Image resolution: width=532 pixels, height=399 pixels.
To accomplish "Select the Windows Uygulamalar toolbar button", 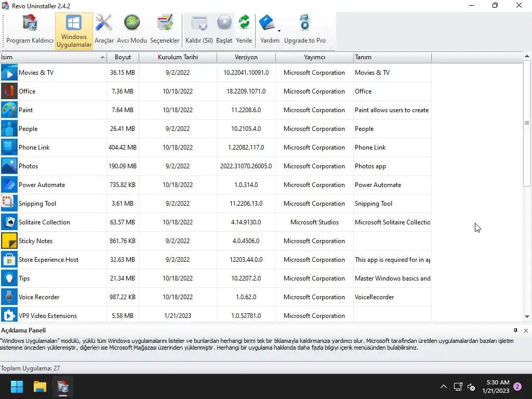I will [74, 31].
